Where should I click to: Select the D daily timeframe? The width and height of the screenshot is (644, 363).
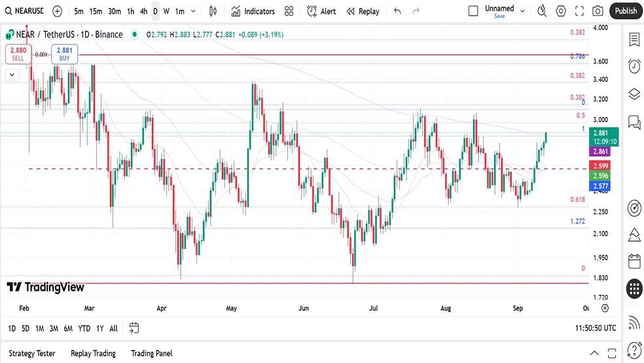pos(155,11)
